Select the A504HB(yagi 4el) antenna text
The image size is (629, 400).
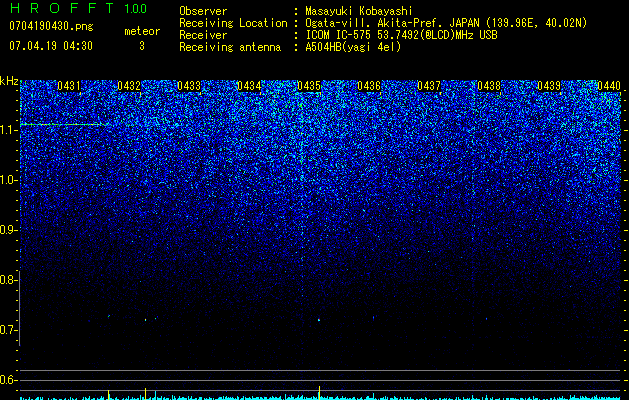point(353,47)
